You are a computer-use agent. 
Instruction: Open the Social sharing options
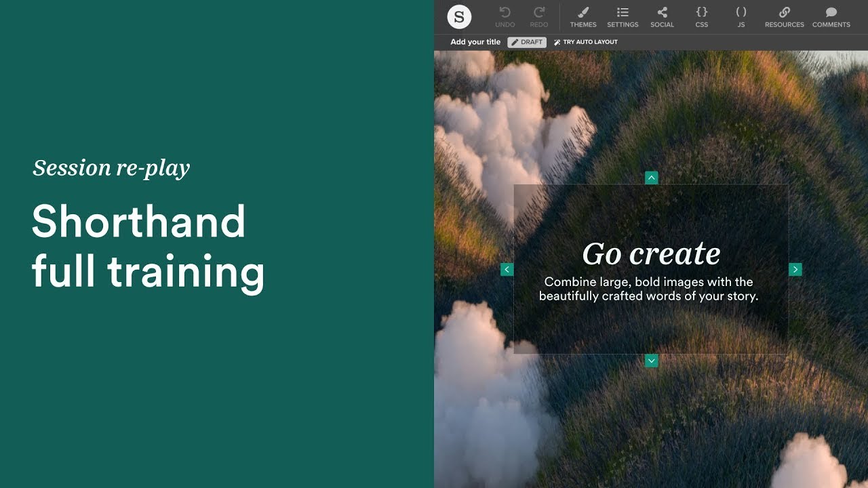coord(662,17)
